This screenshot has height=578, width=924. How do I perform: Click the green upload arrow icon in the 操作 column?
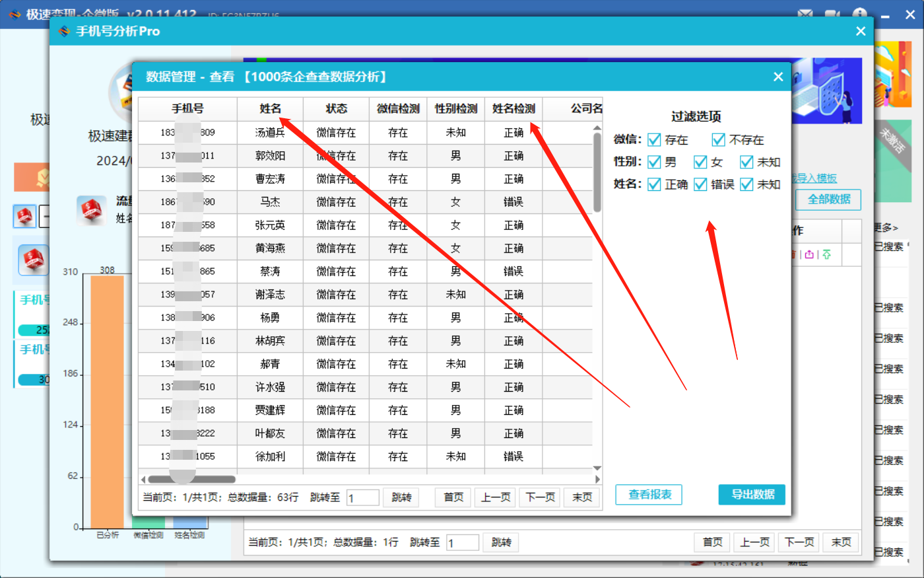tap(826, 254)
